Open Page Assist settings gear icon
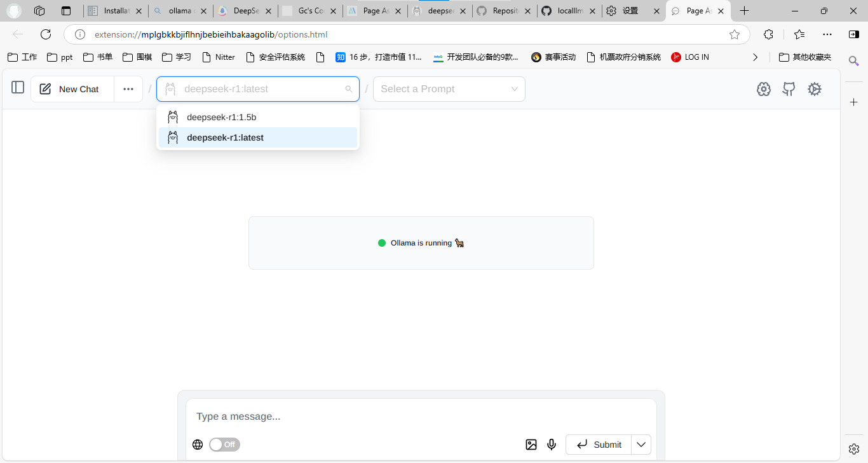 815,89
